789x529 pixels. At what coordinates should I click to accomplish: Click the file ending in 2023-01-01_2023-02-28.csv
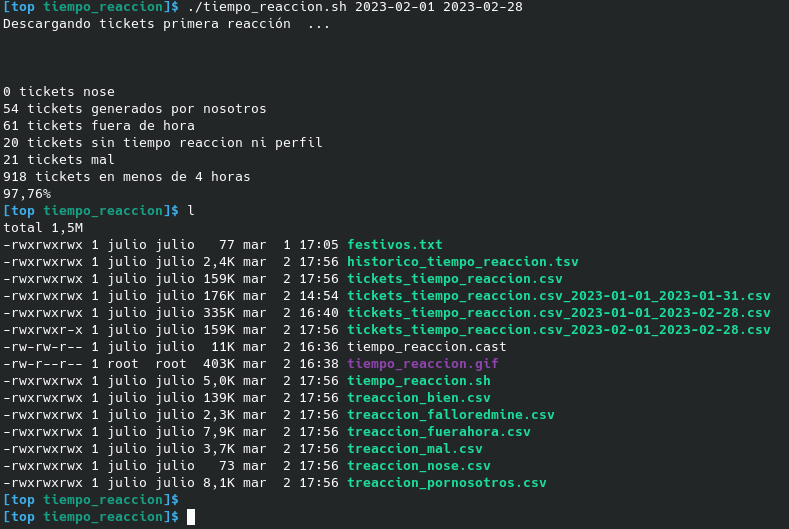point(558,313)
